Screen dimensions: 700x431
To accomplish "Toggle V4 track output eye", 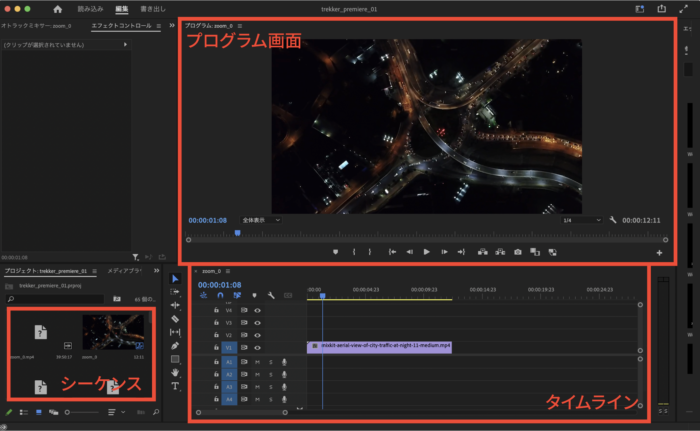I will pos(258,310).
